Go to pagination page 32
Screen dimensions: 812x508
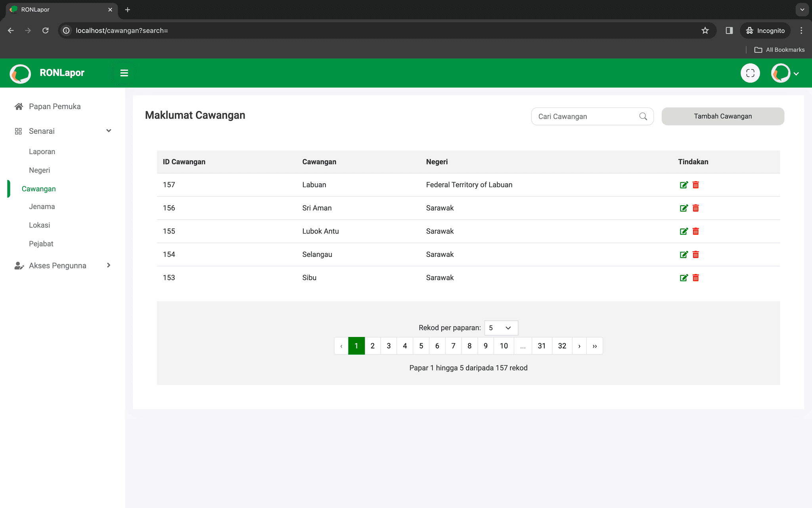point(562,346)
